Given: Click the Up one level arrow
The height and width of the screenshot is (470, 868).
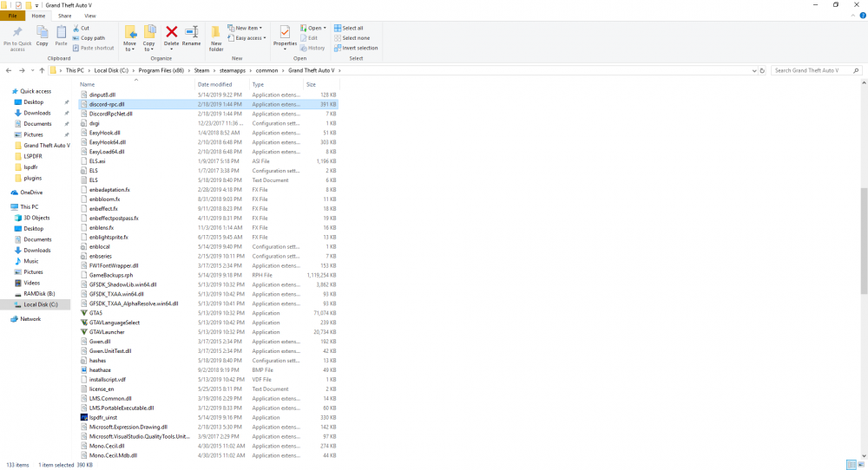Looking at the screenshot, I should tap(42, 71).
